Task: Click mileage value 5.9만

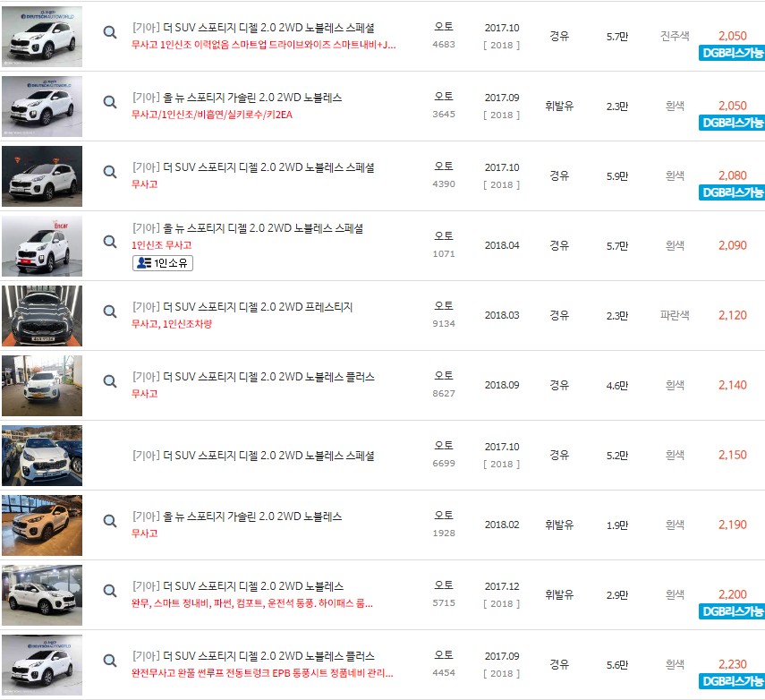Action: point(617,176)
